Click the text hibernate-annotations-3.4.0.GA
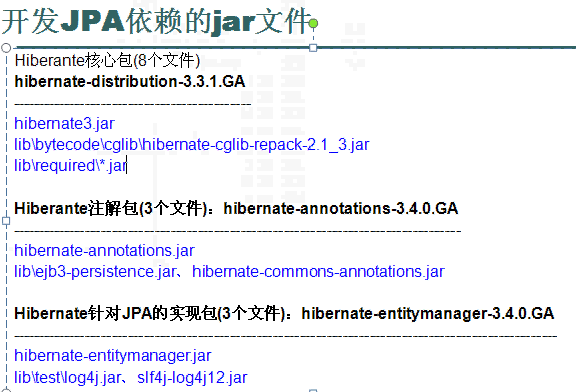This screenshot has width=576, height=392. tap(341, 208)
